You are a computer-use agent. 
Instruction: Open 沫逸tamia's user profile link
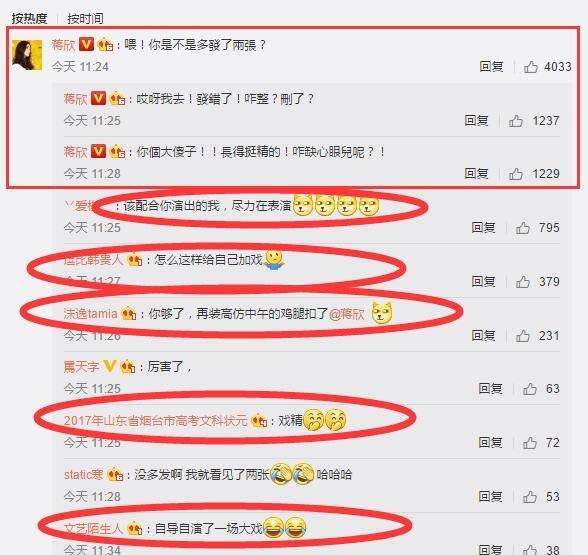(x=90, y=314)
